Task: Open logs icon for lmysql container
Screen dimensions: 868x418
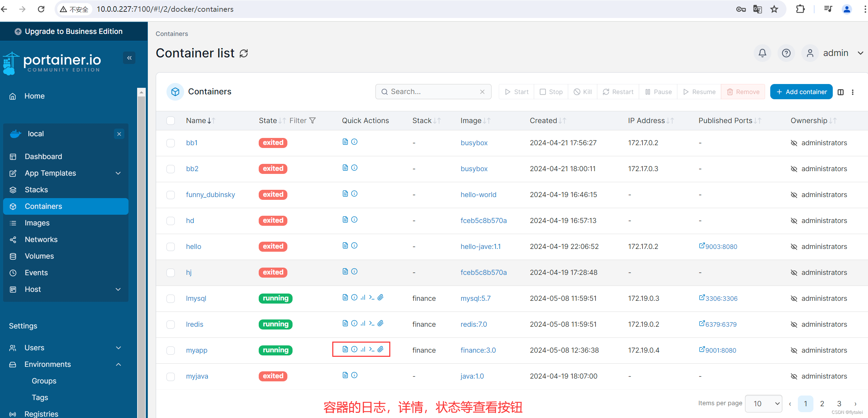Action: click(345, 297)
